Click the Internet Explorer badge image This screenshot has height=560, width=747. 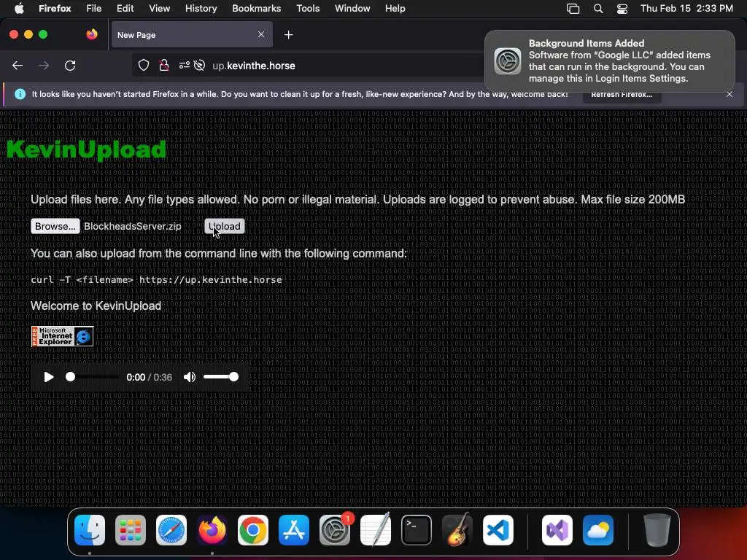click(62, 336)
